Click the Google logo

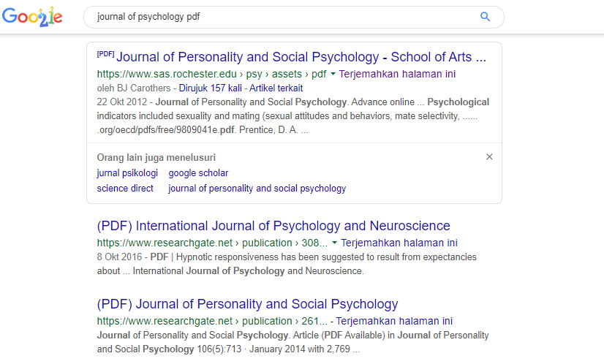click(x=32, y=17)
